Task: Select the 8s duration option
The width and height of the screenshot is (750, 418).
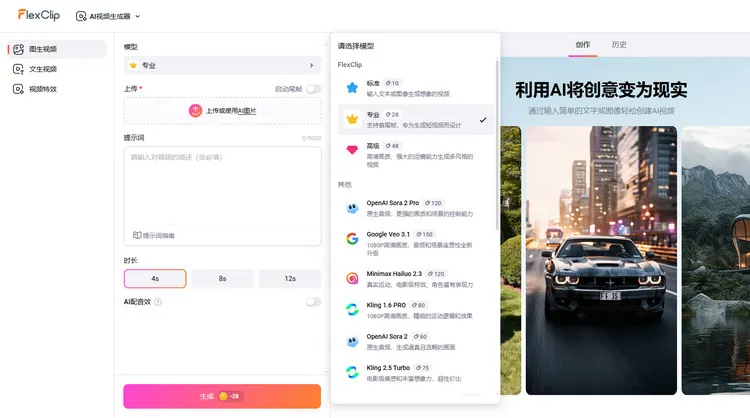Action: pyautogui.click(x=222, y=278)
